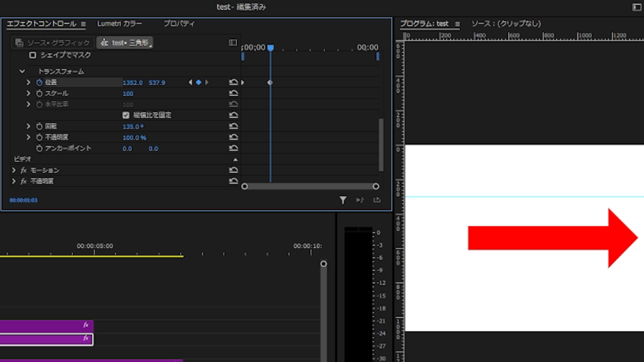Open the プログラム: test panel menu icon
644x362 pixels.
tap(457, 25)
